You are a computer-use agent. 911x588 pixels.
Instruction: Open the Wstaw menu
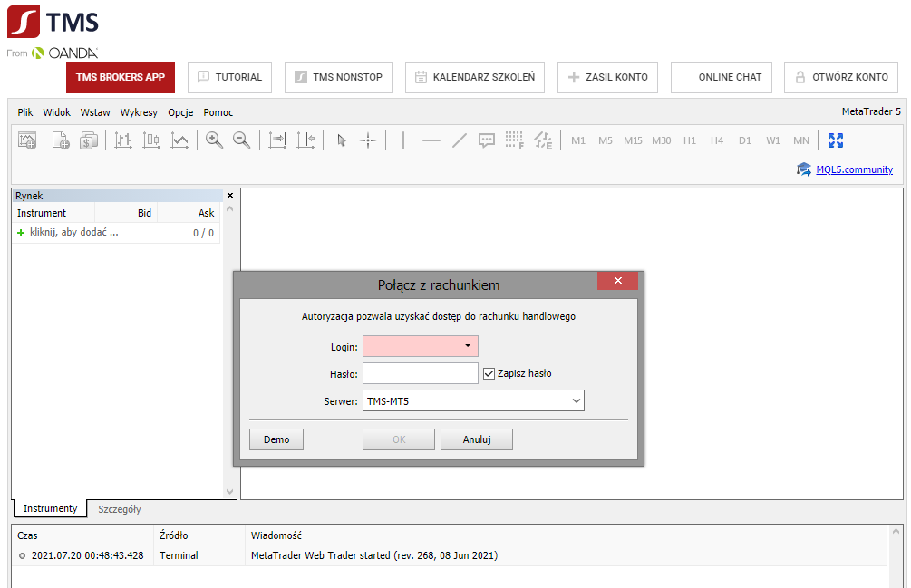click(x=95, y=112)
